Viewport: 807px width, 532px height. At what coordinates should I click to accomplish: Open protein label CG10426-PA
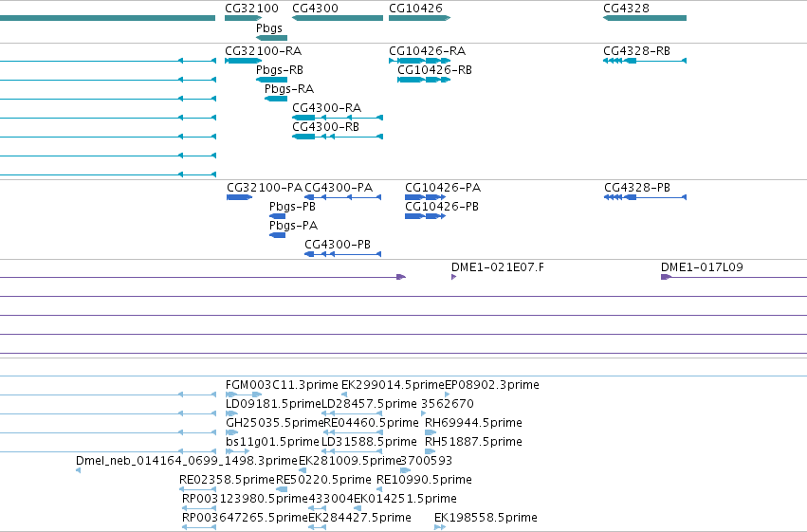tap(443, 188)
